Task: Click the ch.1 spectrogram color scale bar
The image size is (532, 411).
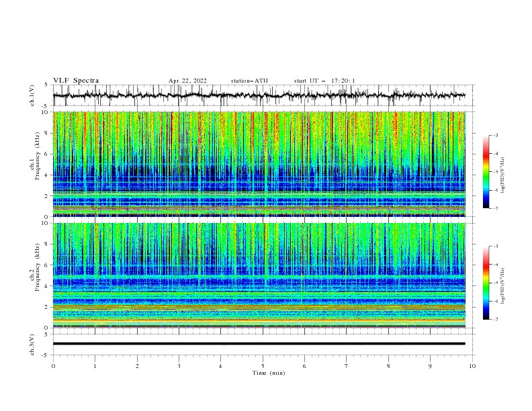Action: pyautogui.click(x=486, y=172)
